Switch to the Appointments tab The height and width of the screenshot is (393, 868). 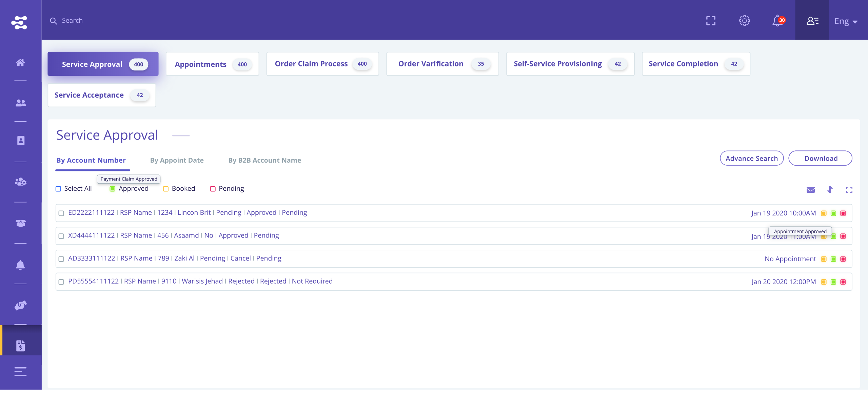point(213,64)
